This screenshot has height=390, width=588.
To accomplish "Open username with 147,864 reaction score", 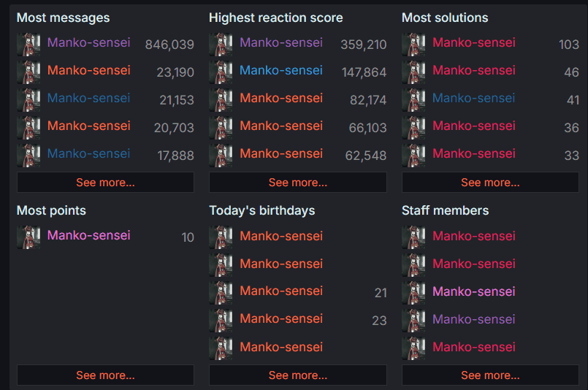I will 281,70.
